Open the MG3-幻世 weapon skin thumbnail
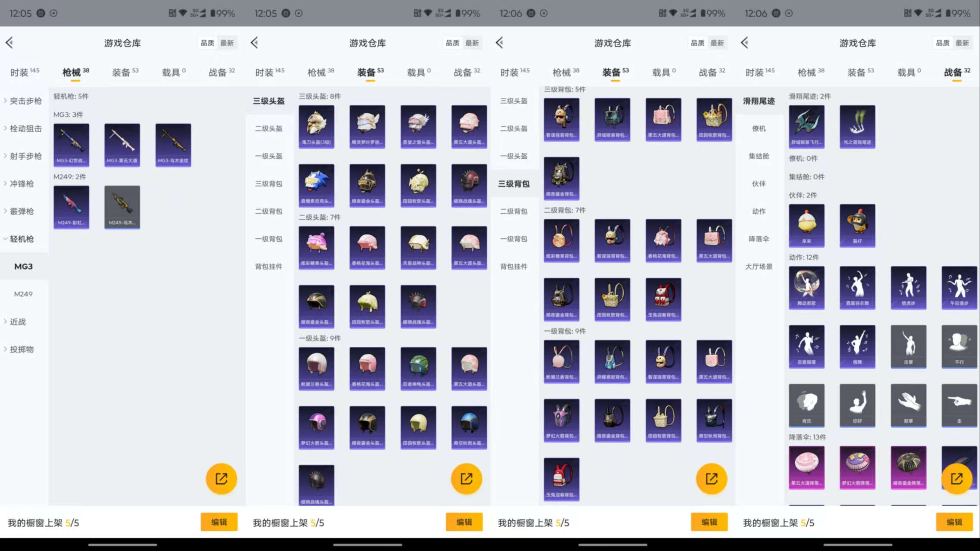Viewport: 980px width, 551px height. coord(71,145)
